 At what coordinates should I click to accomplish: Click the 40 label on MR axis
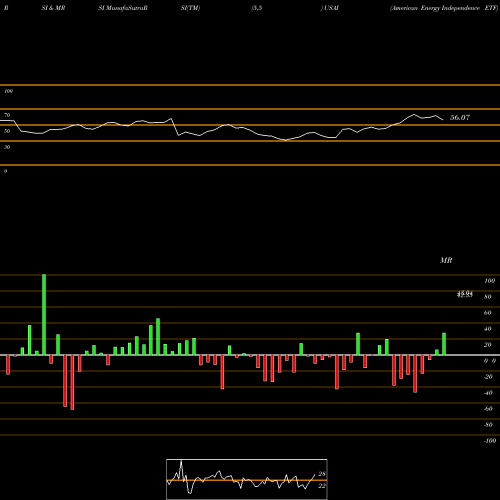[488, 329]
